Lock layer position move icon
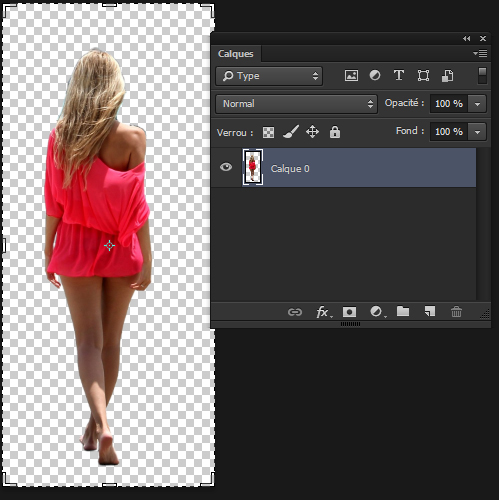499x500 pixels. [312, 132]
